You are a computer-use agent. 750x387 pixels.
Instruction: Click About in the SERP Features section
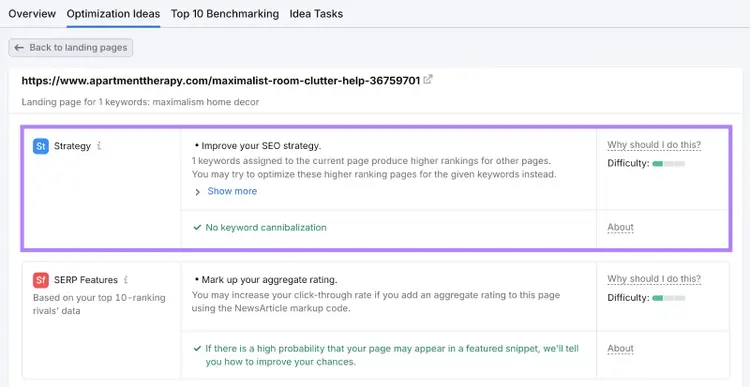620,349
